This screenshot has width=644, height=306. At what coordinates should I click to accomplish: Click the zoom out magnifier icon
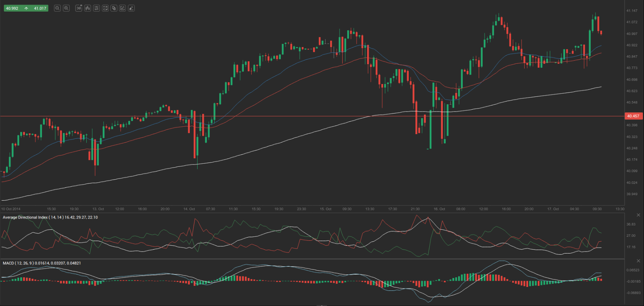(57, 8)
